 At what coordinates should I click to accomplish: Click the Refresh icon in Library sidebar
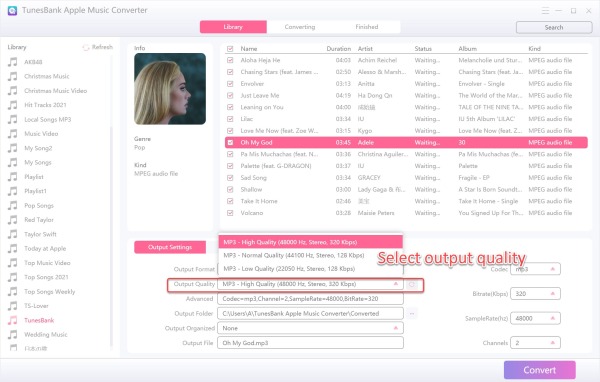86,47
